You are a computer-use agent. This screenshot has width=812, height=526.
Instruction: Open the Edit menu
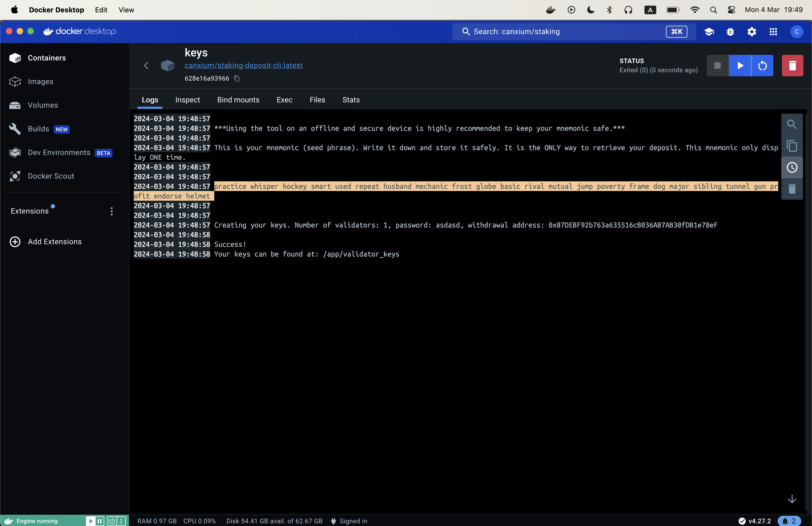point(101,10)
